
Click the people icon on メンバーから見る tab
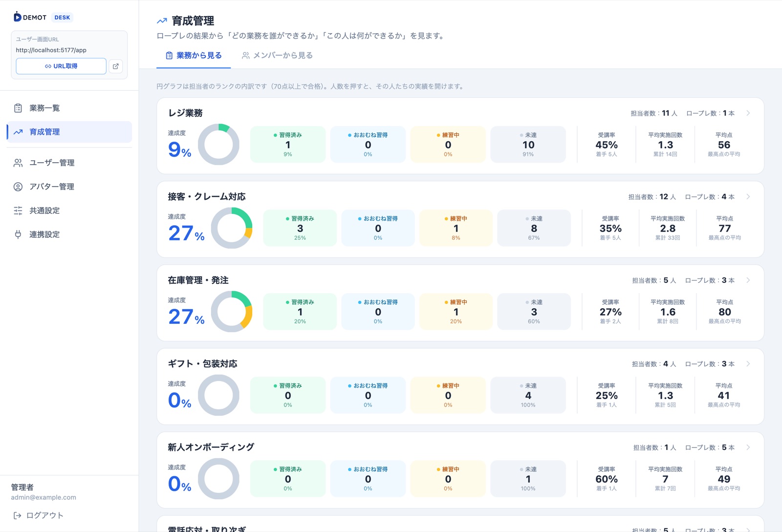point(246,56)
